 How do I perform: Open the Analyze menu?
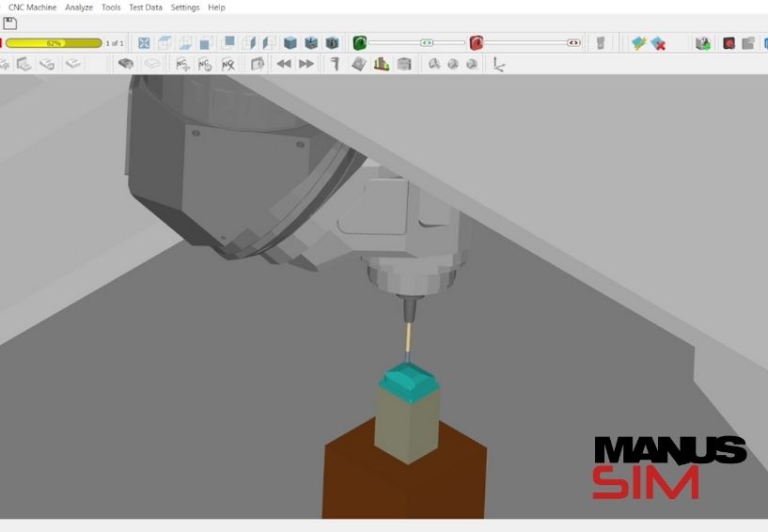[x=79, y=8]
